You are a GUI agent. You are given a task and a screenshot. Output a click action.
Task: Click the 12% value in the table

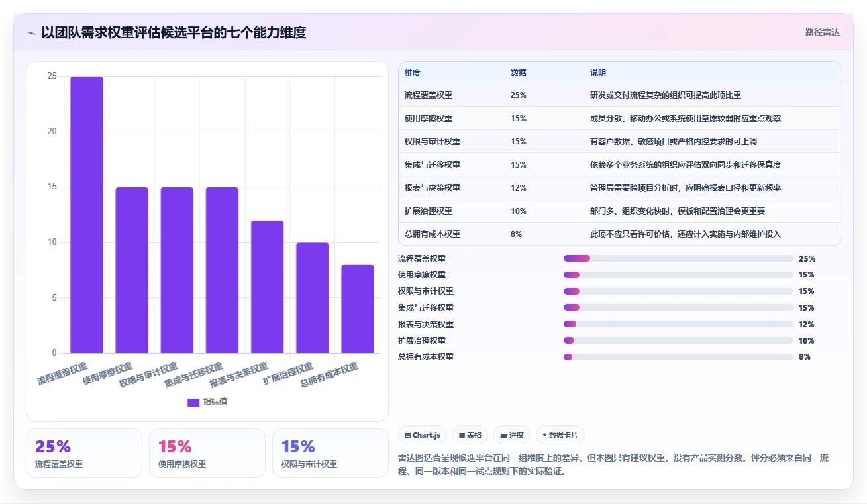click(519, 188)
